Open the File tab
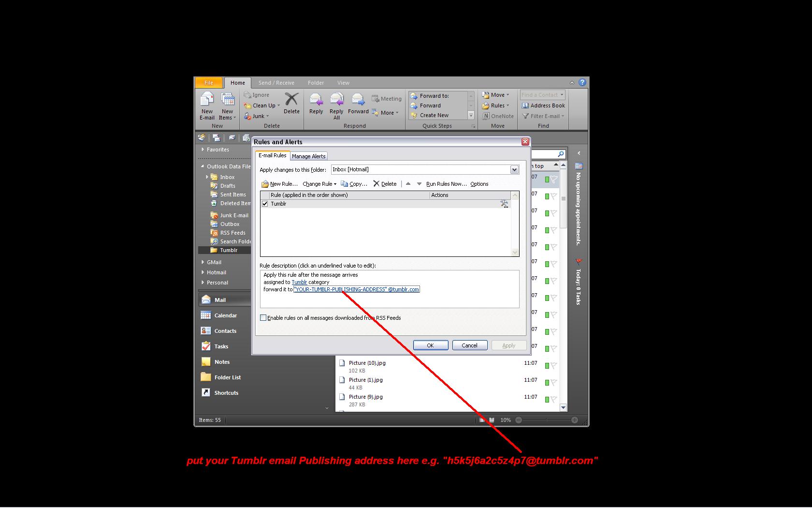The width and height of the screenshot is (812, 508). pos(209,83)
